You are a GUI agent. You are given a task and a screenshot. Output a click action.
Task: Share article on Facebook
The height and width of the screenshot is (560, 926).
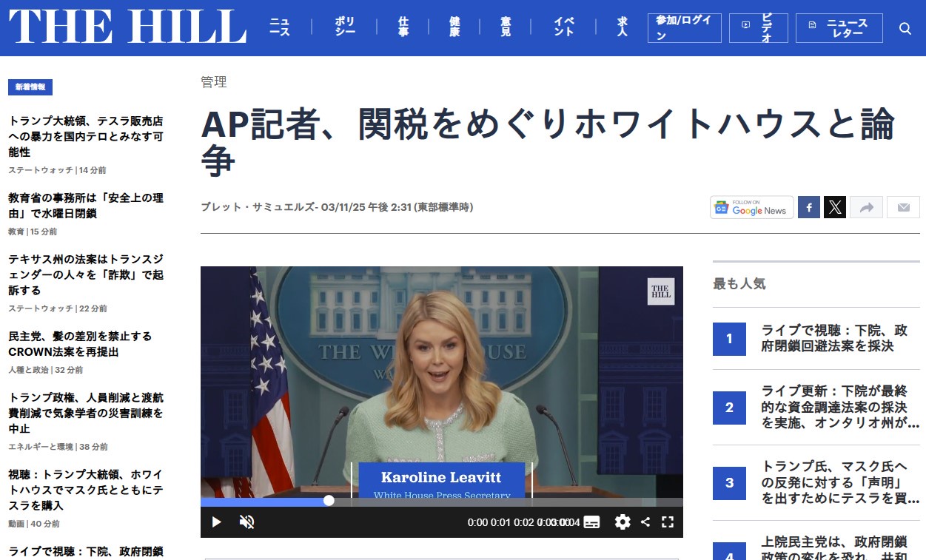click(x=808, y=208)
